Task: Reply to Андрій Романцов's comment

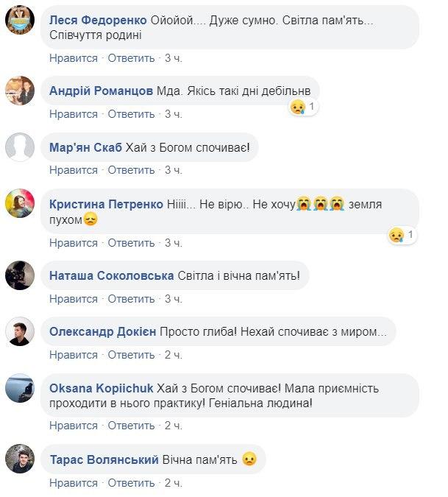Action: click(x=132, y=114)
